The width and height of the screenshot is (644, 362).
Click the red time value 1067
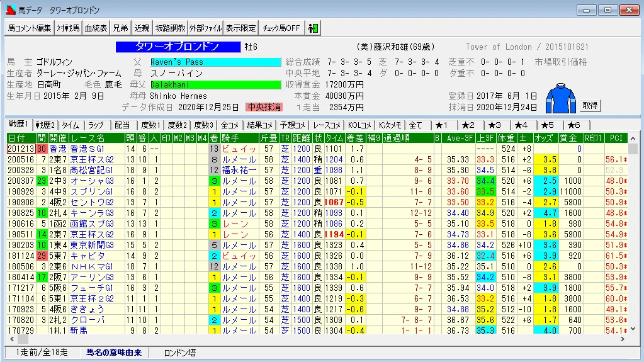[x=334, y=202]
